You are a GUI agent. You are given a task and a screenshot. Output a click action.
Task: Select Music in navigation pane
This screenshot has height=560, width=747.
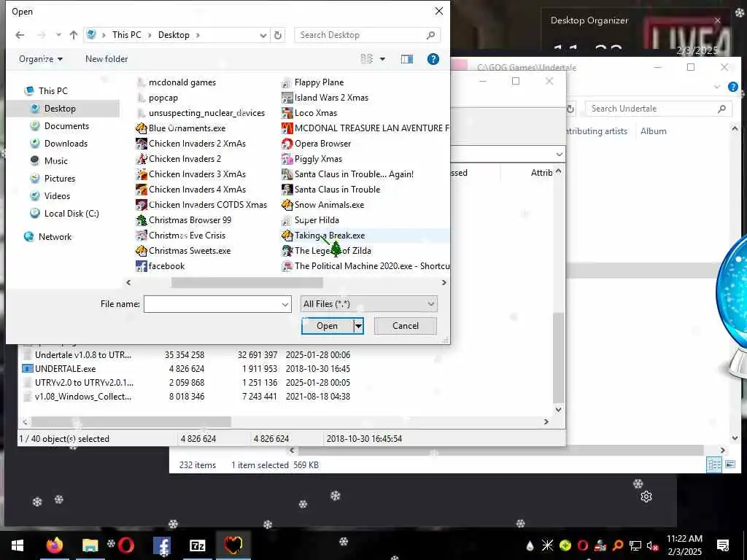tap(55, 161)
